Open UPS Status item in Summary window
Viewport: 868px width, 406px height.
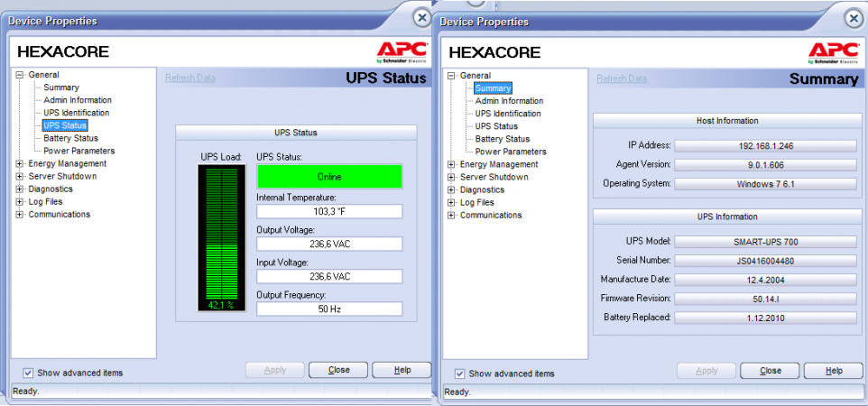click(x=496, y=126)
